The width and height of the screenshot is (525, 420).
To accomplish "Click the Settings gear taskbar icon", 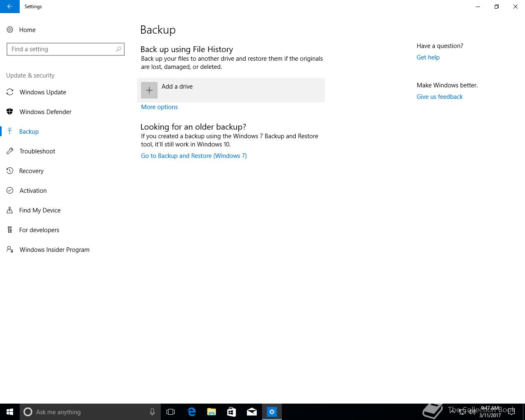I will [272, 412].
